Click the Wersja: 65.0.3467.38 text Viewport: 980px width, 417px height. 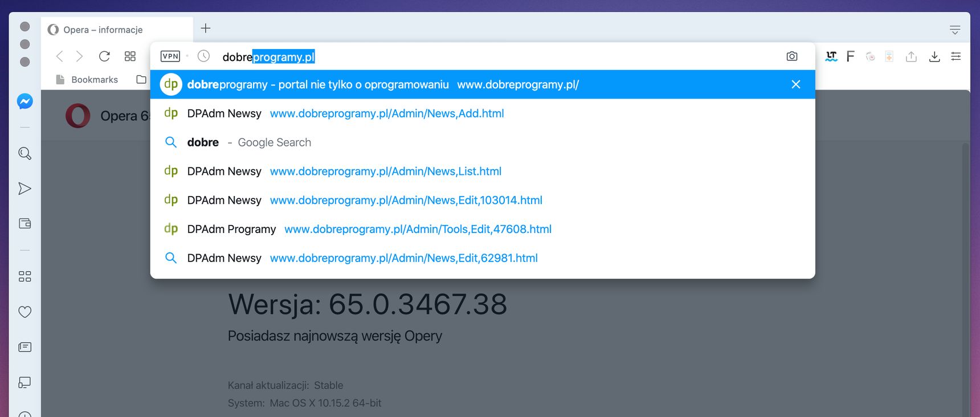[x=367, y=304]
